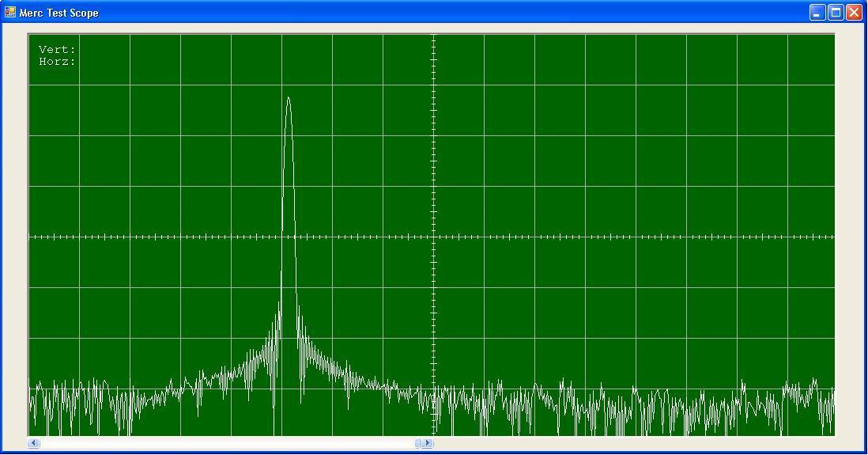
Task: Close the Merc Test Scope window
Action: click(x=854, y=13)
